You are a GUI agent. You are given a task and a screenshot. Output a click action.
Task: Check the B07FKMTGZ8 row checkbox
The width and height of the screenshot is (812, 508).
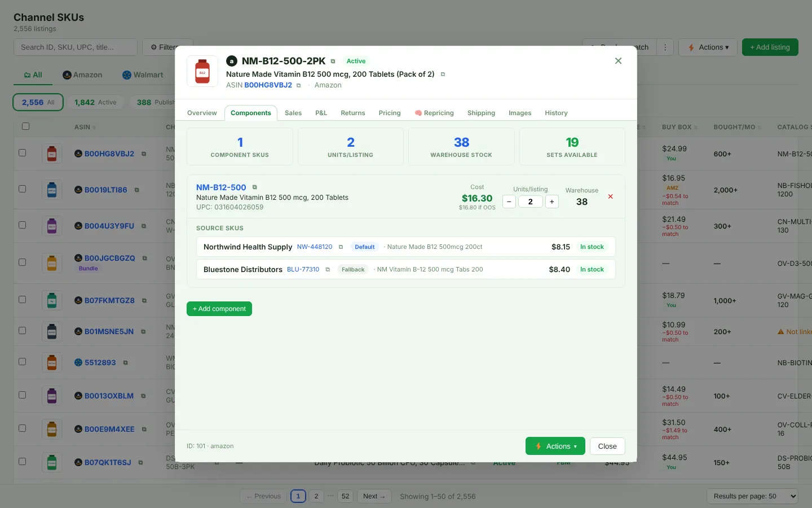23,299
